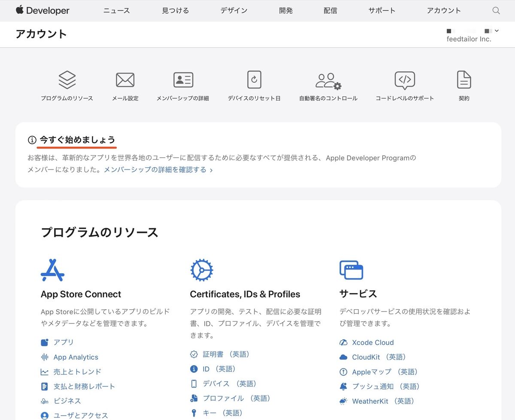Open the ビジネス link
The height and width of the screenshot is (420, 515).
tap(67, 401)
